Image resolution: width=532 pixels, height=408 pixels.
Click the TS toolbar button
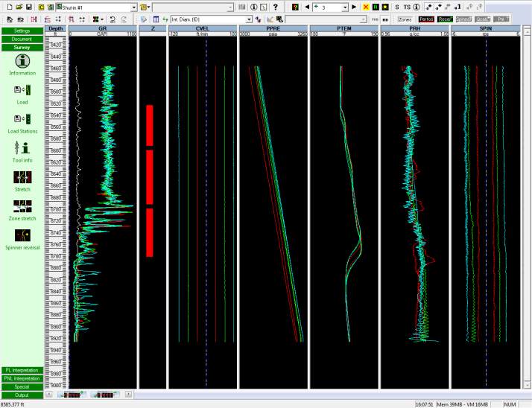(x=407, y=7)
